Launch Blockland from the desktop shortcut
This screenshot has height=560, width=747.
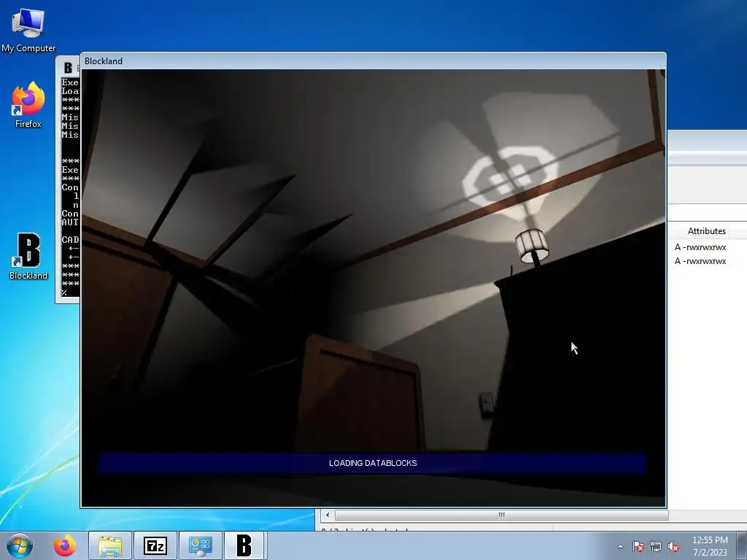[28, 256]
